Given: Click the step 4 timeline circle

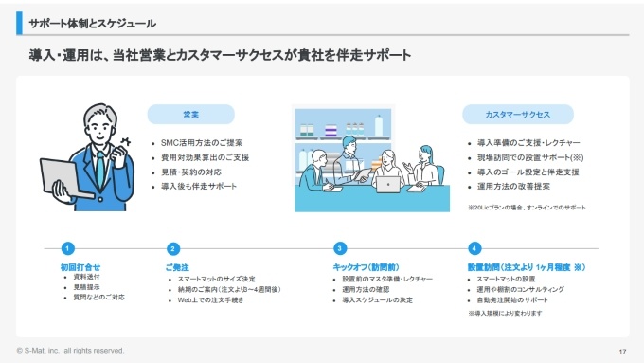Looking at the screenshot, I should pos(474,248).
